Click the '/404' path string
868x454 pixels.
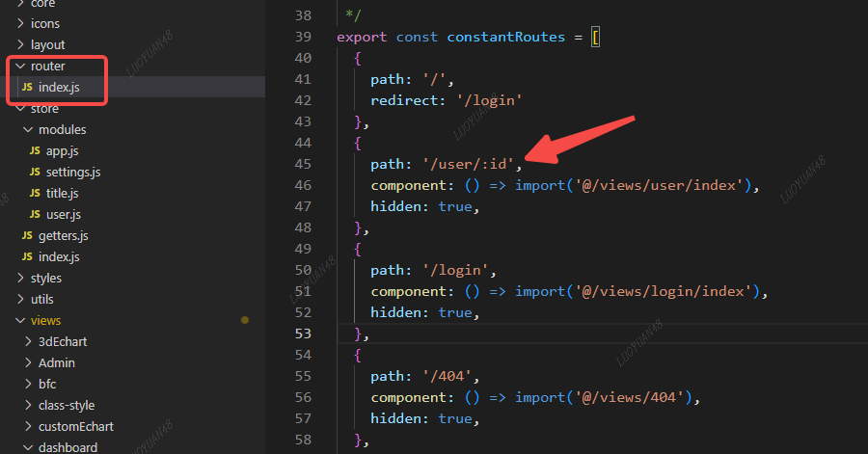coord(448,377)
